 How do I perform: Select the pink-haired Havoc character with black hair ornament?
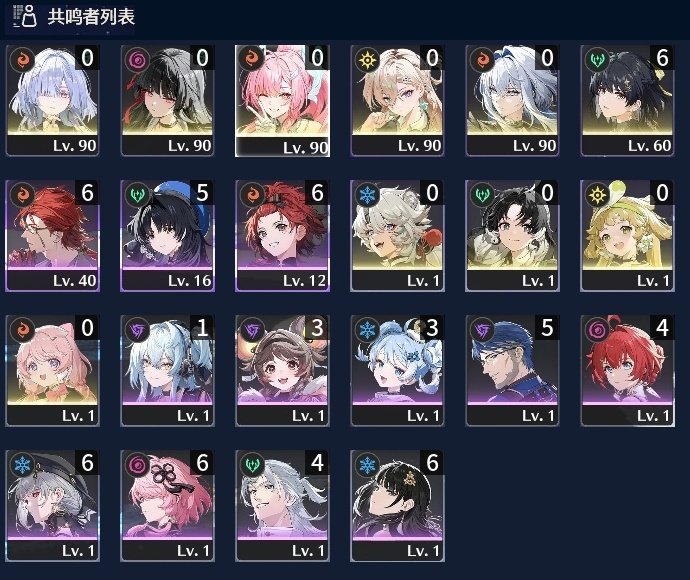[168, 506]
